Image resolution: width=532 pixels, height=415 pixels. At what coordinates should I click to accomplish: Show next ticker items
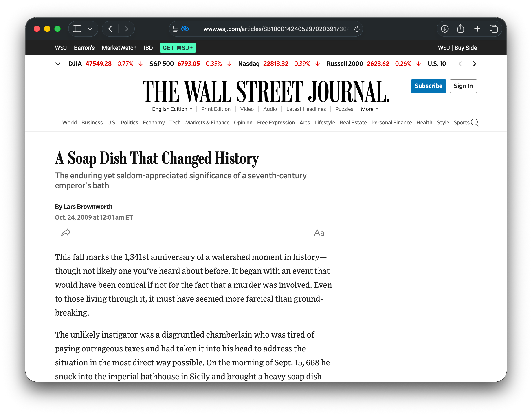pos(474,64)
